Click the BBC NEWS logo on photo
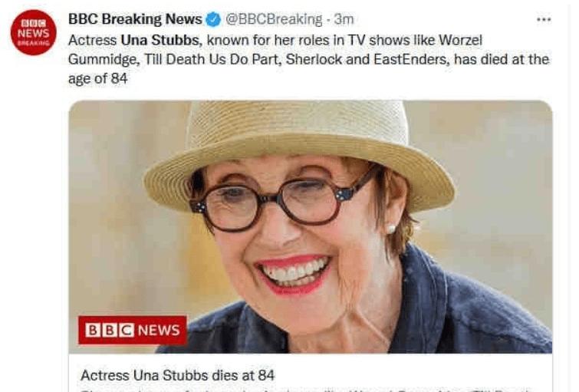Screen dimensions: 579x392 point(133,330)
